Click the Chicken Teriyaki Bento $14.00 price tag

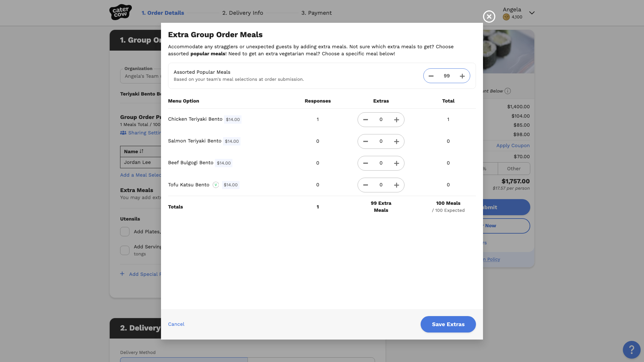(233, 120)
